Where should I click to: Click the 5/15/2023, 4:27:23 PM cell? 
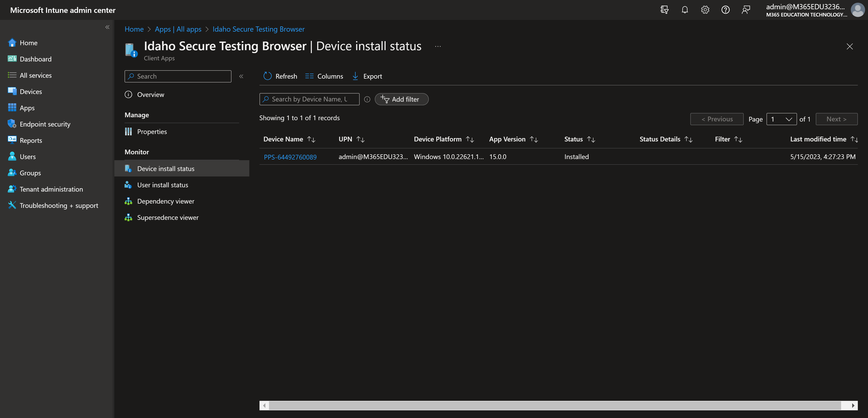pos(823,157)
